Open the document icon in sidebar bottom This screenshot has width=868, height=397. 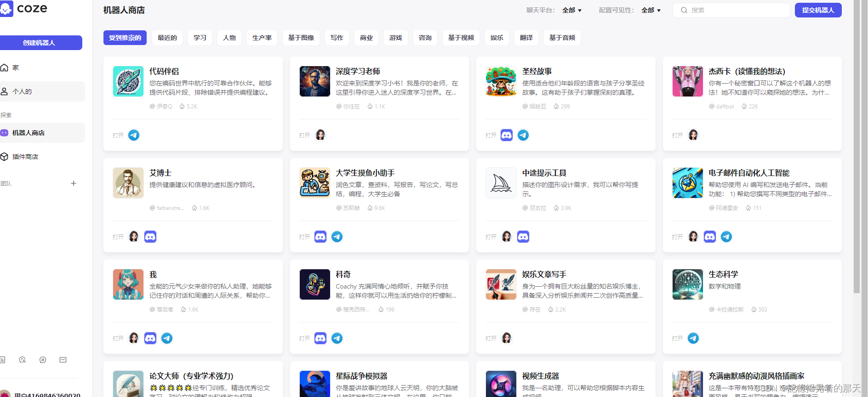pos(3,360)
